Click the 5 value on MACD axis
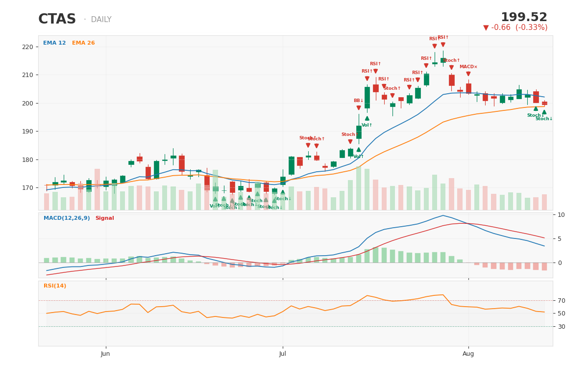 tap(560, 239)
